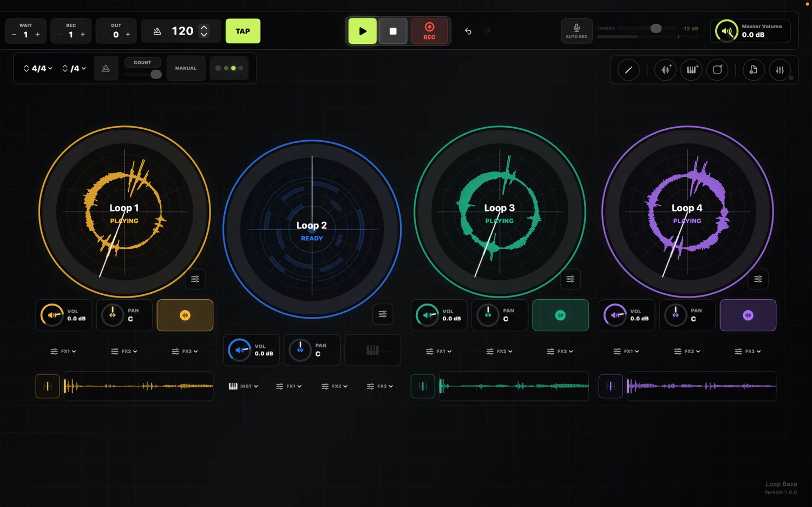Click the red REC record button
Screen dimensions: 812x507
point(429,31)
